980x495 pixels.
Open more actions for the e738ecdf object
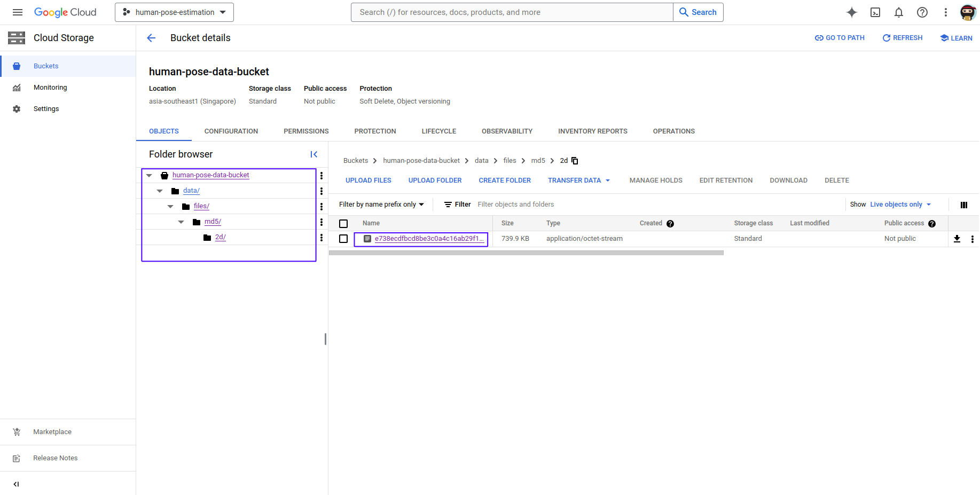(x=973, y=239)
